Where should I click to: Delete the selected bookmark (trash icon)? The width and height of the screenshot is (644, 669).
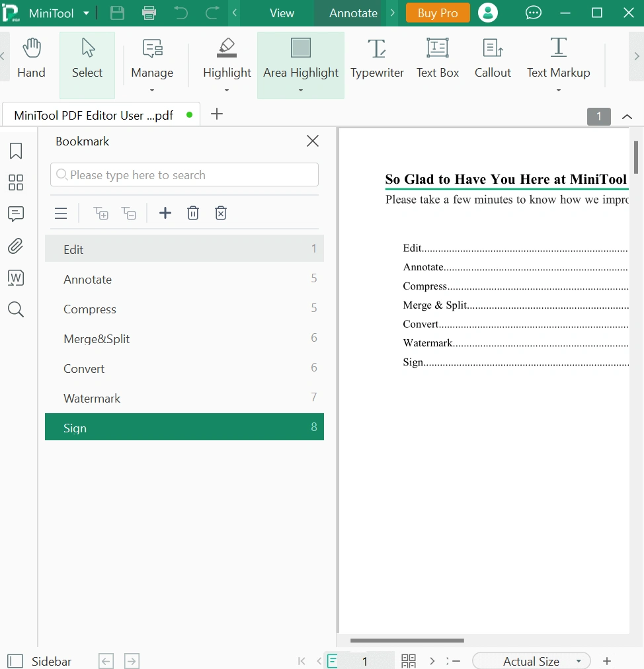(x=193, y=213)
